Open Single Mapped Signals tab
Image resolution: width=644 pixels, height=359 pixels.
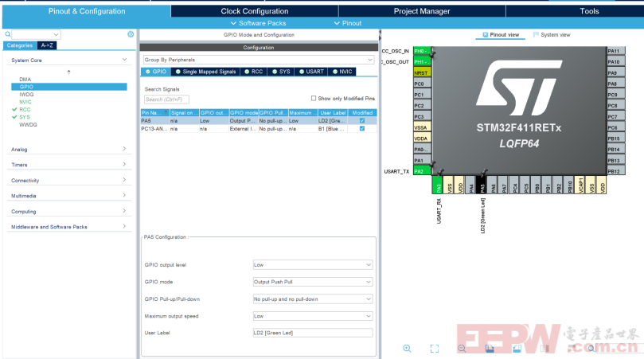pyautogui.click(x=205, y=72)
